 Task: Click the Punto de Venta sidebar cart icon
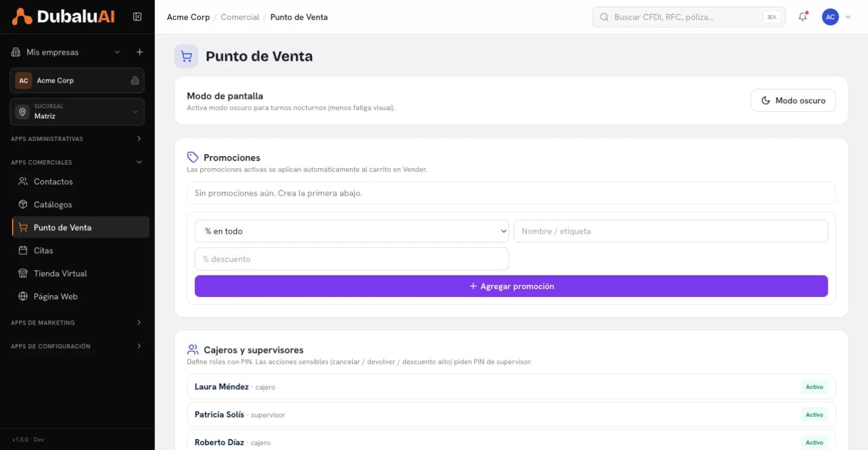coord(23,228)
